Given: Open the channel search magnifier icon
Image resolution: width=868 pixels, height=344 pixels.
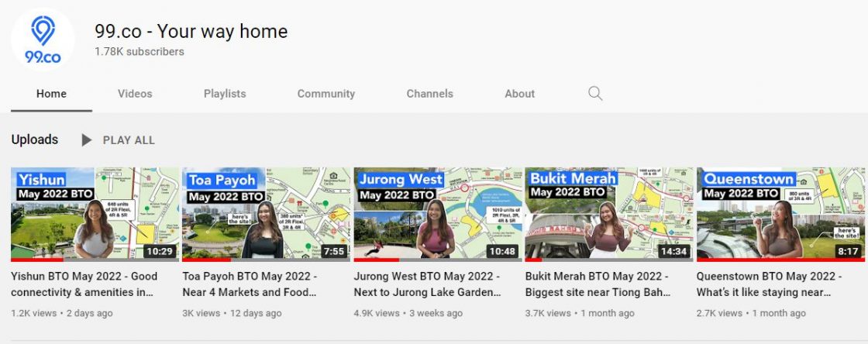Looking at the screenshot, I should [x=595, y=94].
